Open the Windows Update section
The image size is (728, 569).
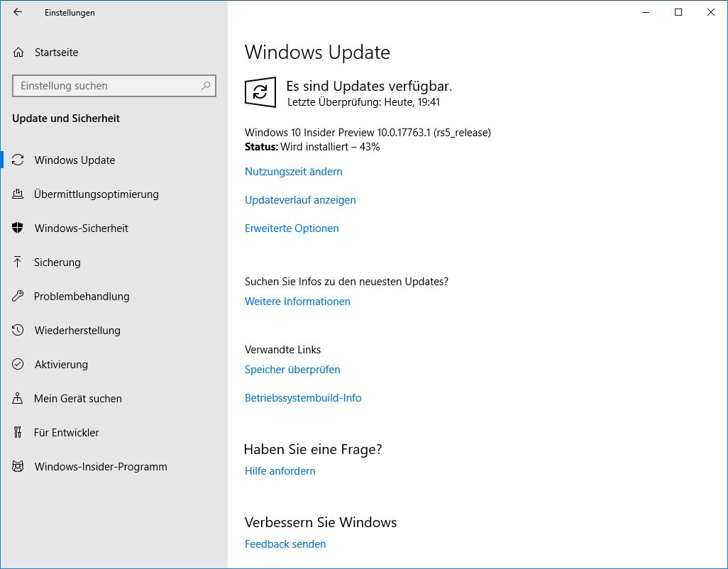(114, 160)
